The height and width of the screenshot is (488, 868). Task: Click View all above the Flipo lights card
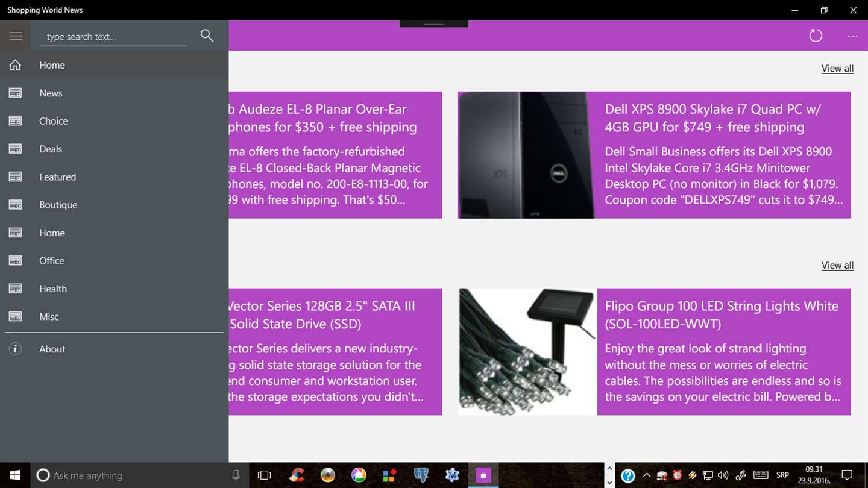coord(837,265)
